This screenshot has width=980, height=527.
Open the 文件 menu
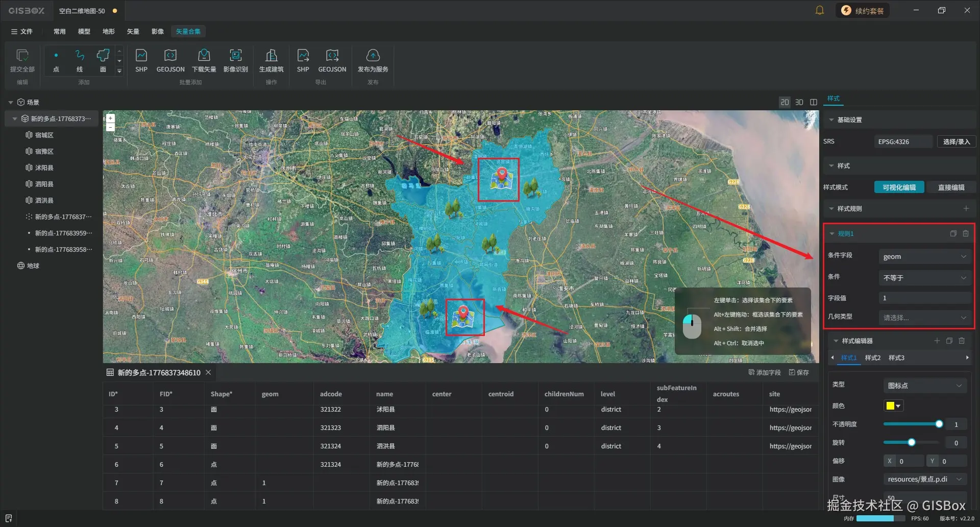click(x=22, y=32)
